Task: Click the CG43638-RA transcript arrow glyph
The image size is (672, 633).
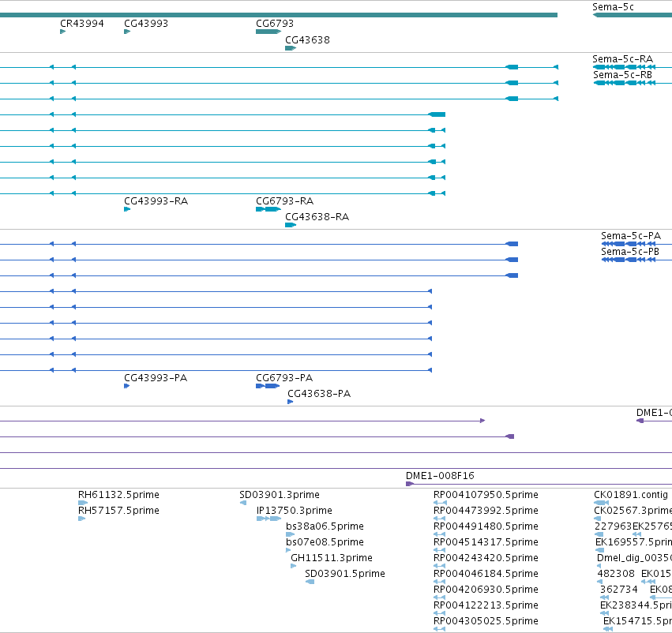Action: 291,225
